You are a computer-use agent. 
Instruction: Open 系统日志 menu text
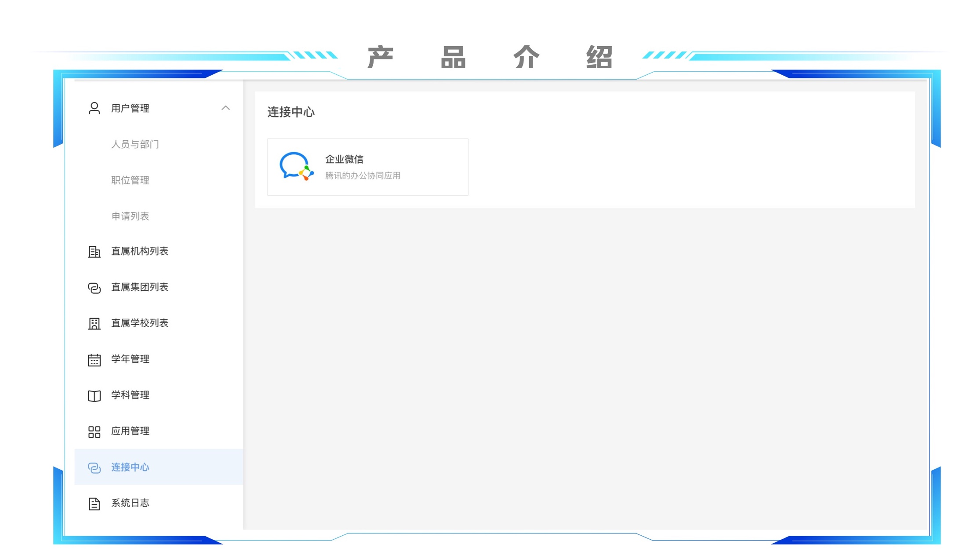pos(130,503)
